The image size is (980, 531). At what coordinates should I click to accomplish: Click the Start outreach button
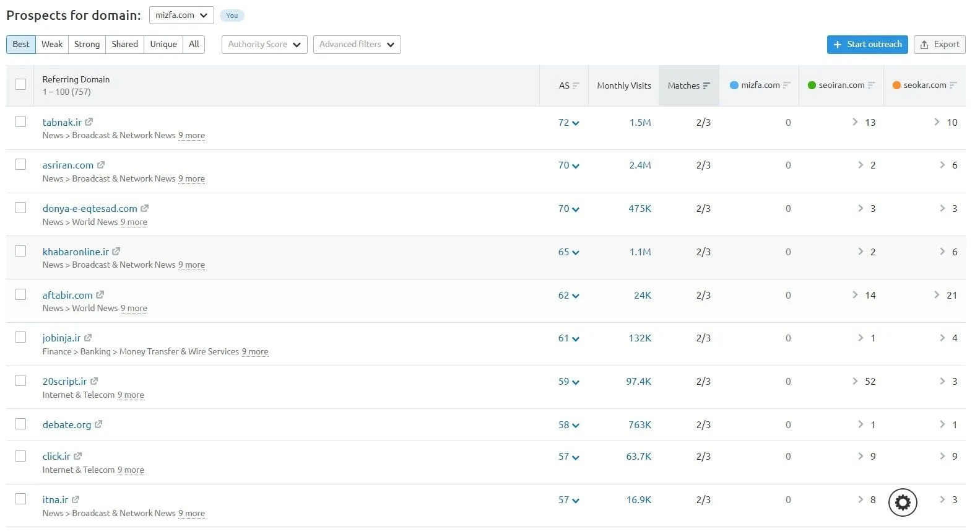point(867,45)
